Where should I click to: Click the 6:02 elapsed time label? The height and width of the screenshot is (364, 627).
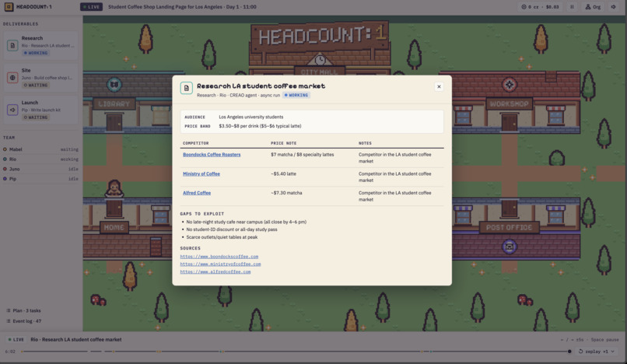(10, 352)
